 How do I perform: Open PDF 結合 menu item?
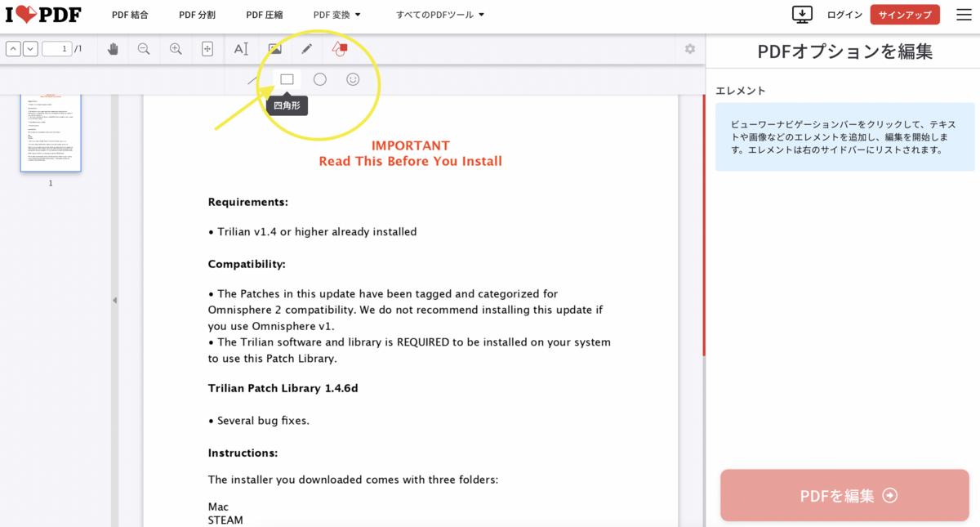coord(130,15)
